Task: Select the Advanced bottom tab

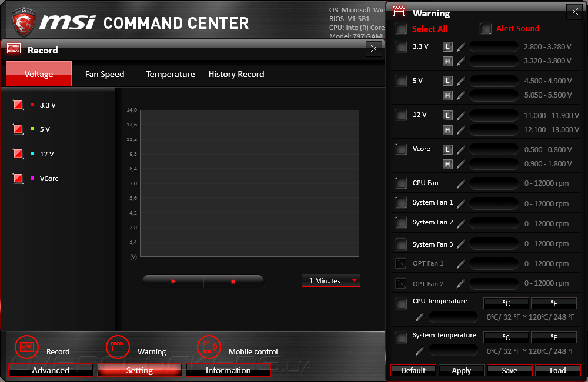Action: click(51, 370)
